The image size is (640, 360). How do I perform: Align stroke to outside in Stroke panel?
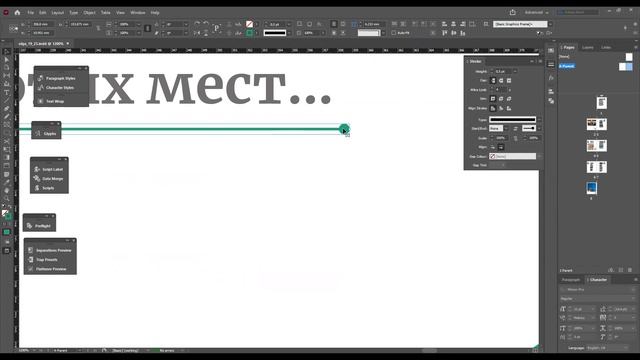pyautogui.click(x=509, y=108)
